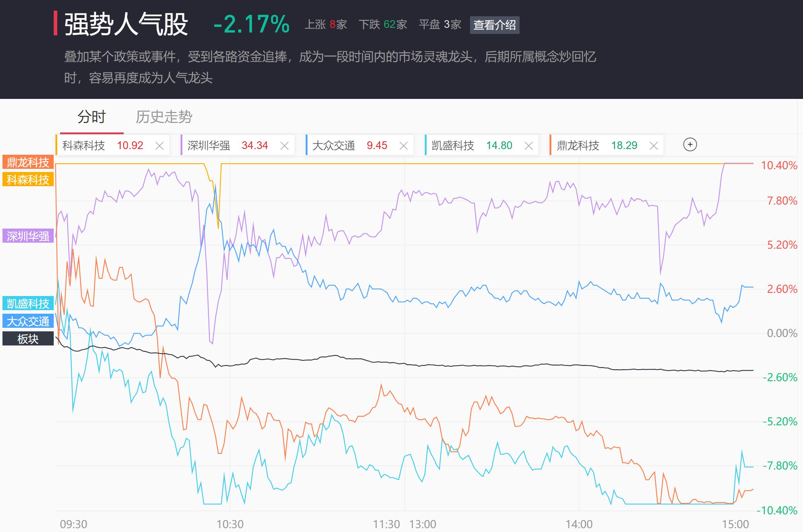Viewport: 803px width, 532px height.
Task: Close the 鼎龙科技 stock chip
Action: pyautogui.click(x=654, y=146)
